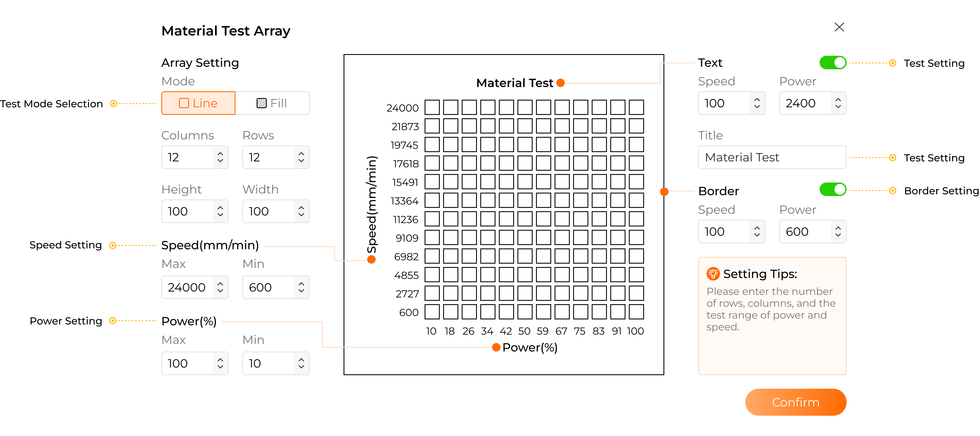This screenshot has height=436, width=980.
Task: Click the Rows stepper arrows
Action: (x=301, y=157)
